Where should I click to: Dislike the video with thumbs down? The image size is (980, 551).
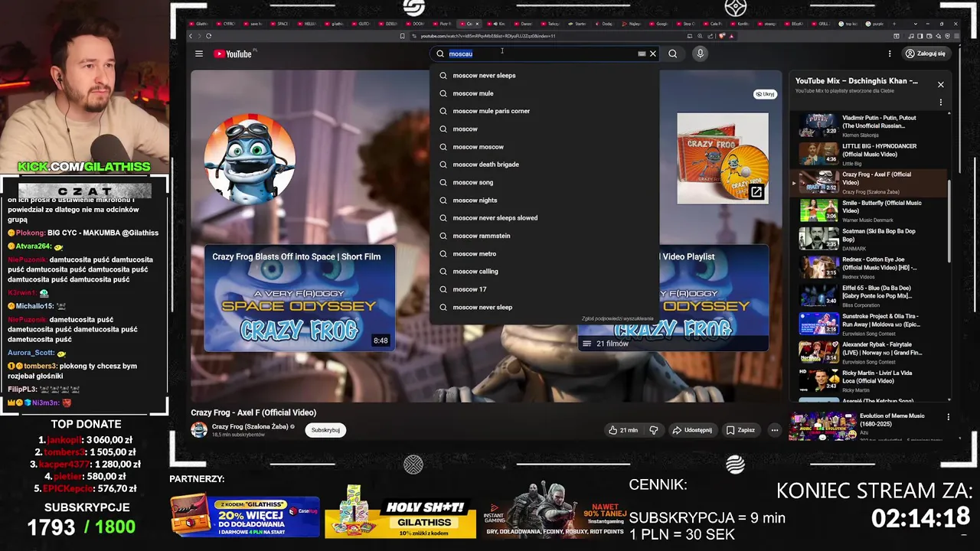654,430
